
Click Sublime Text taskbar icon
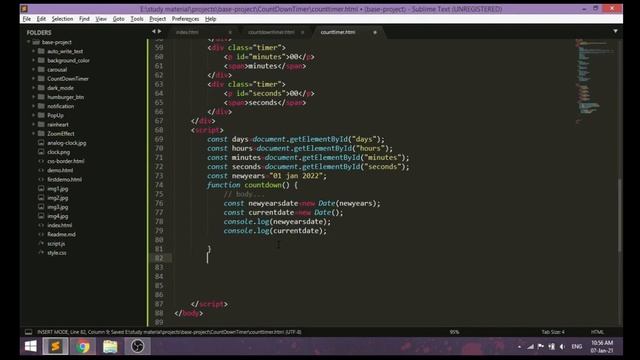(x=56, y=346)
